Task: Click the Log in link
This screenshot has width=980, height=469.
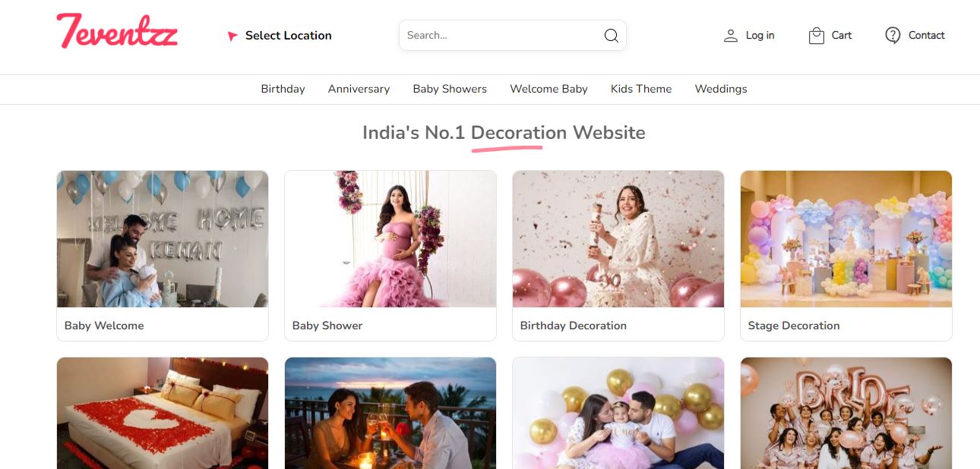Action: [x=760, y=35]
